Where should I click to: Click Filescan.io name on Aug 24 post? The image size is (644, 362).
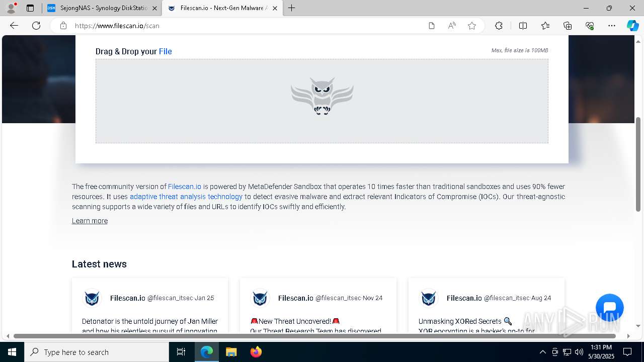464,298
